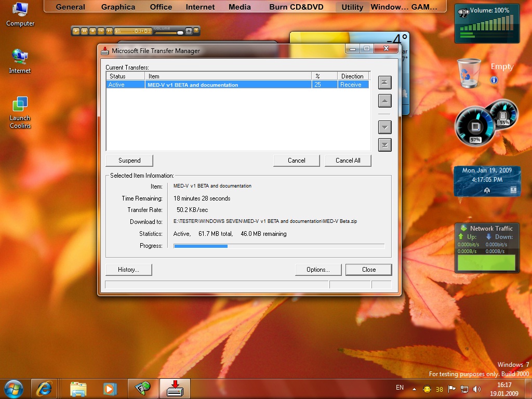532x399 pixels.
Task: Click the eject button on media gadget
Action: coord(189,31)
